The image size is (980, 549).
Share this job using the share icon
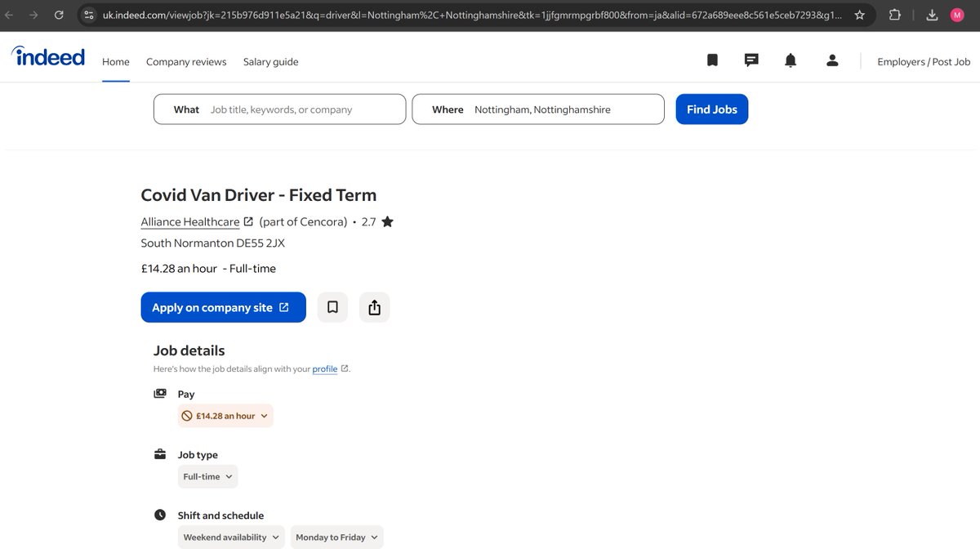pyautogui.click(x=375, y=307)
